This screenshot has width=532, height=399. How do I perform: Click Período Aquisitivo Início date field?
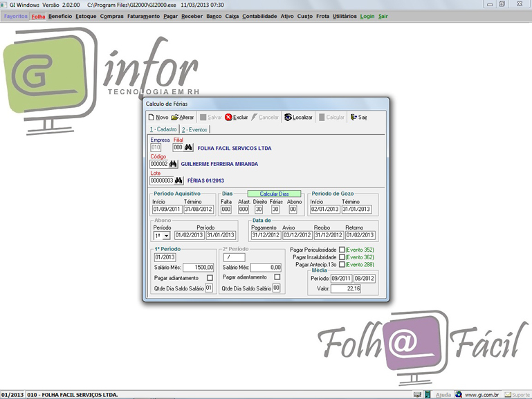pos(167,209)
